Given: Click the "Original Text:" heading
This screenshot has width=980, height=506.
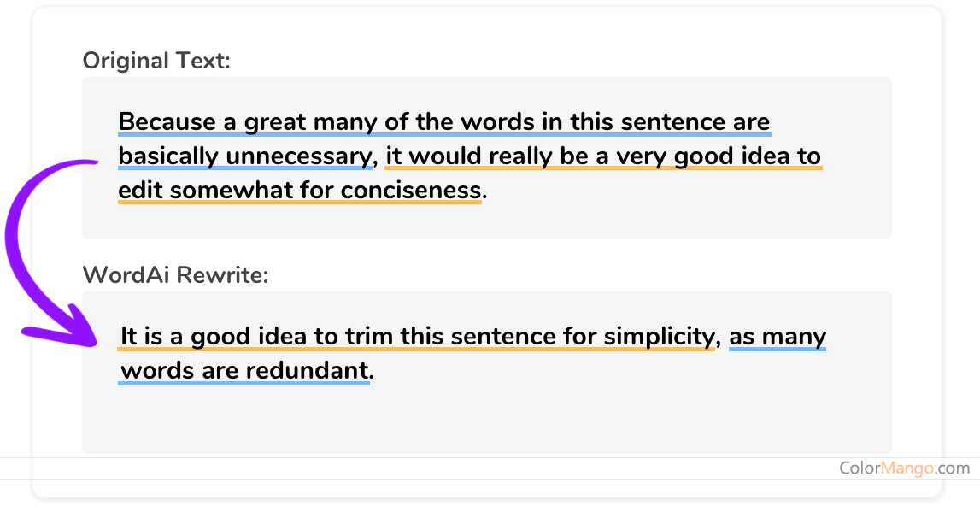Looking at the screenshot, I should coord(156,61).
